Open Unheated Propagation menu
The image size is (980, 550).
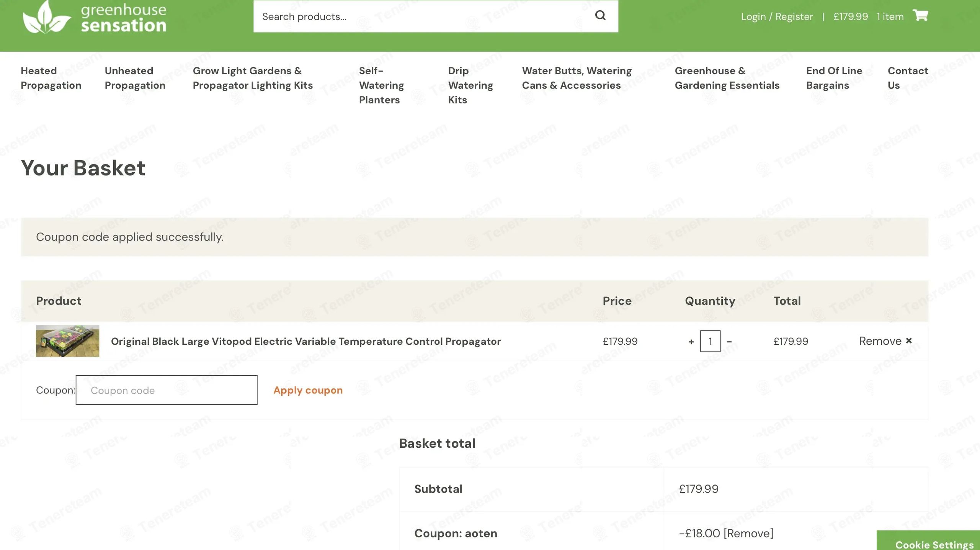point(135,78)
